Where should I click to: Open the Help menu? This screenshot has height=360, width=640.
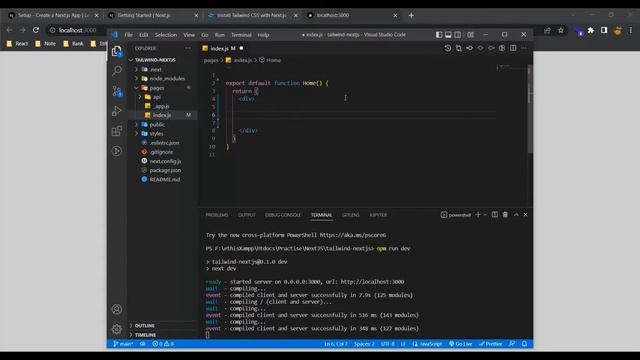coord(263,35)
